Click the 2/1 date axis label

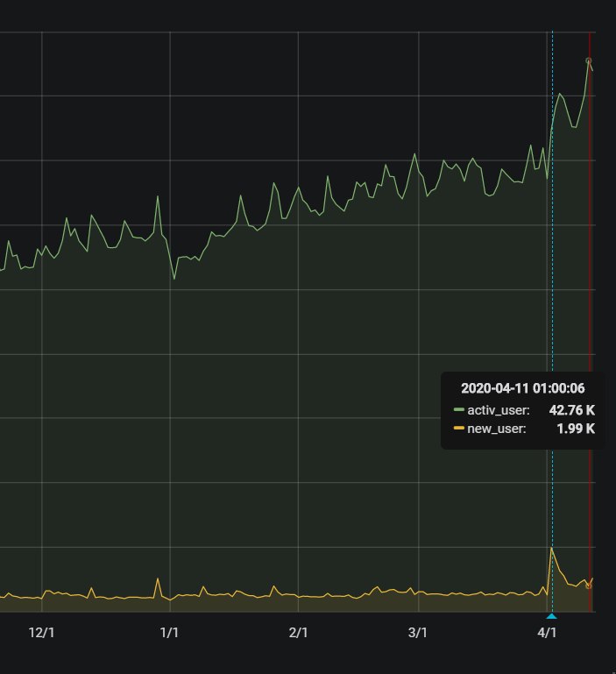(298, 633)
